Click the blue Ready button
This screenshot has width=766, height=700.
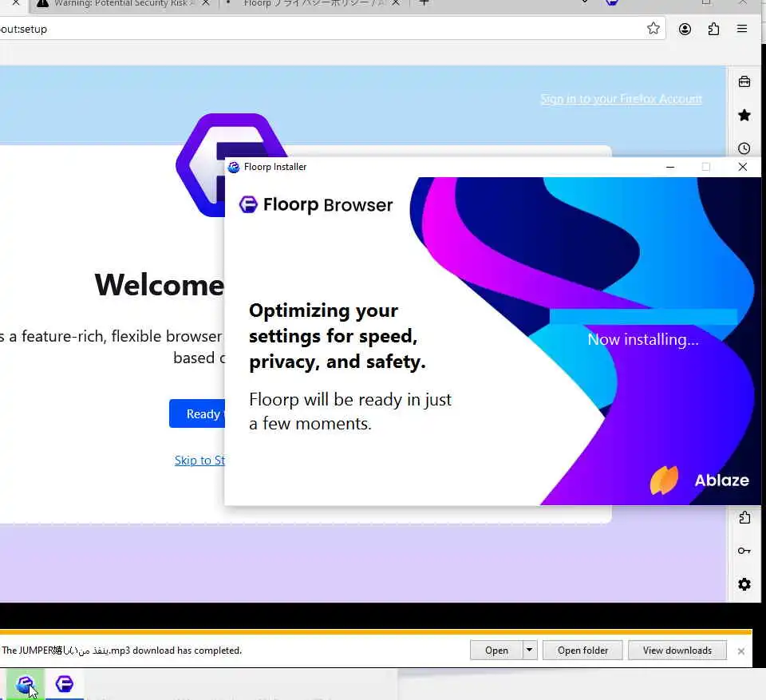tap(197, 413)
